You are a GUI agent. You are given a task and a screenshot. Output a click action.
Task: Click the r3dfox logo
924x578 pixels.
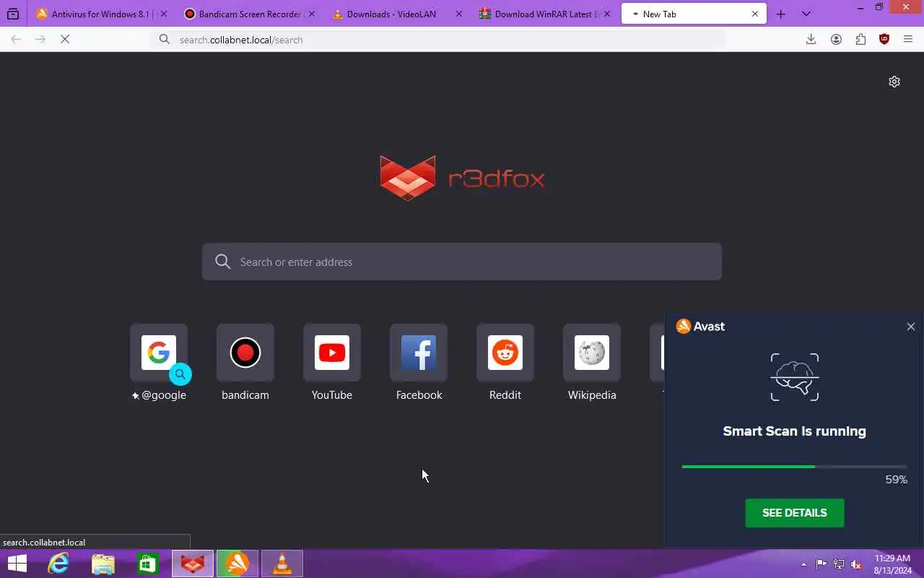462,178
